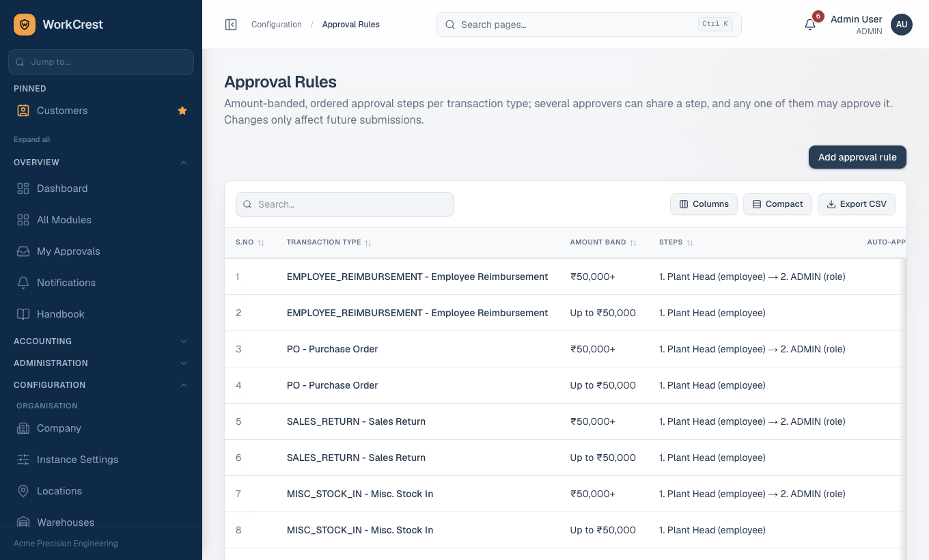Switch table to Compact view
Viewport: 929px width, 560px height.
(x=777, y=204)
